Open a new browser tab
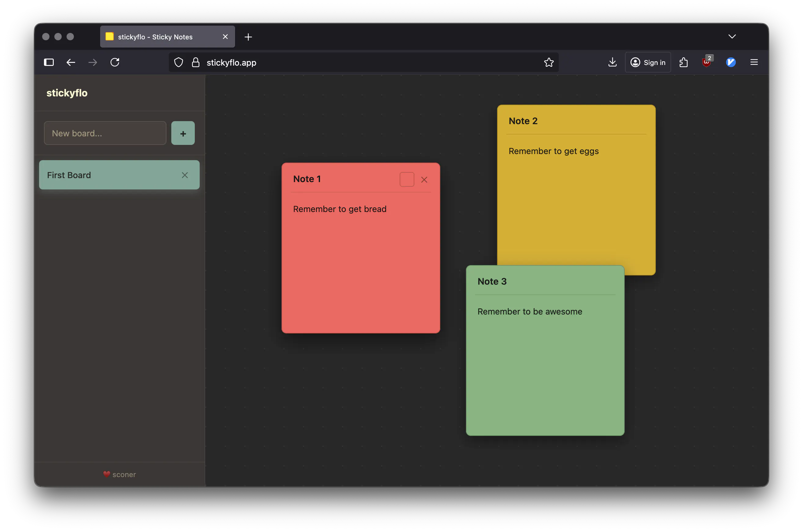 (248, 37)
